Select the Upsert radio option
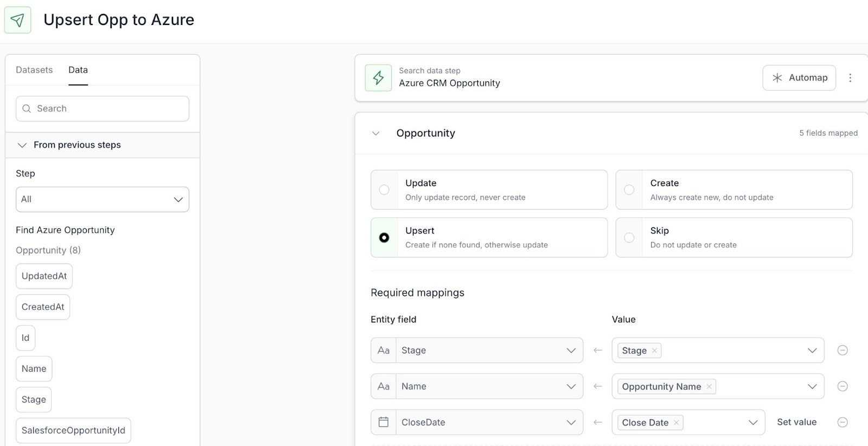The image size is (868, 446). click(384, 238)
